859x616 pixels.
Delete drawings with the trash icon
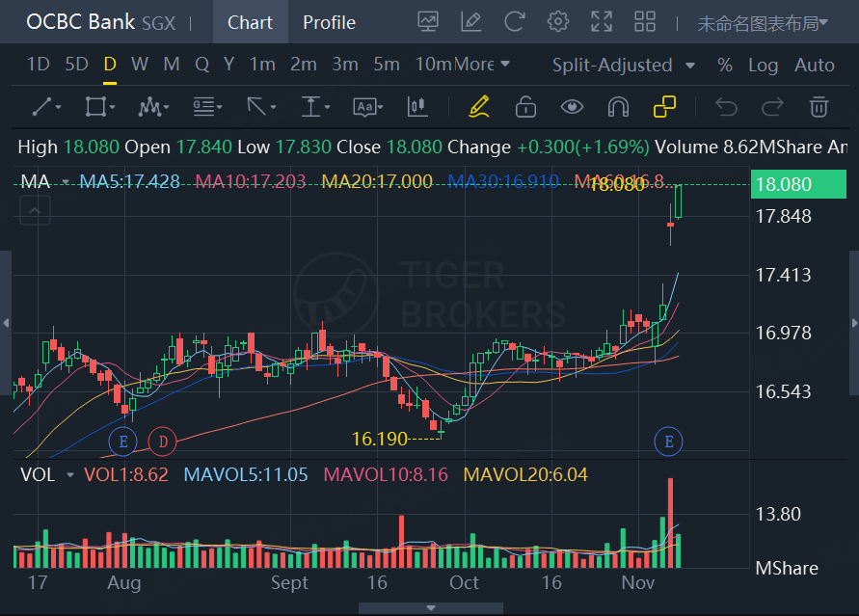pyautogui.click(x=819, y=106)
